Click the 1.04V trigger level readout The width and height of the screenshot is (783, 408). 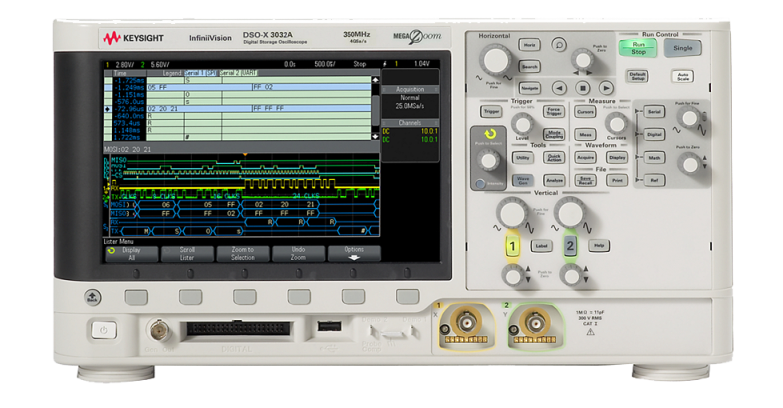[x=421, y=64]
